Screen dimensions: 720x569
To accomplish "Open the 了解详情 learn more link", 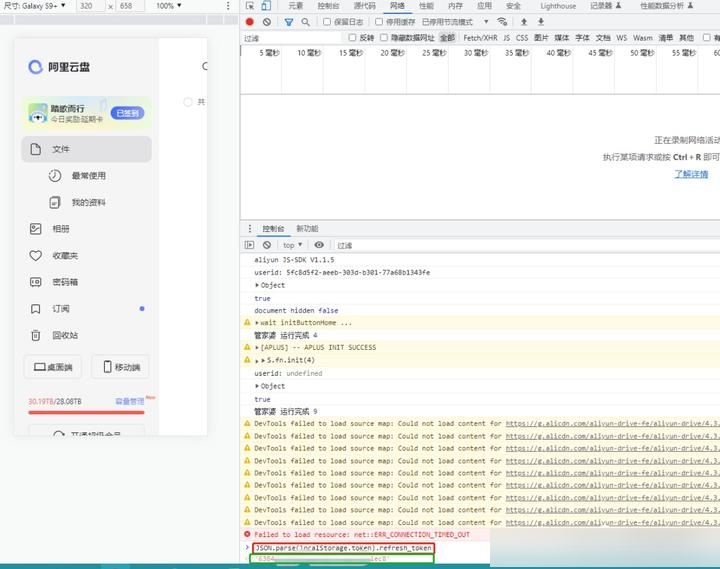I will [x=691, y=174].
